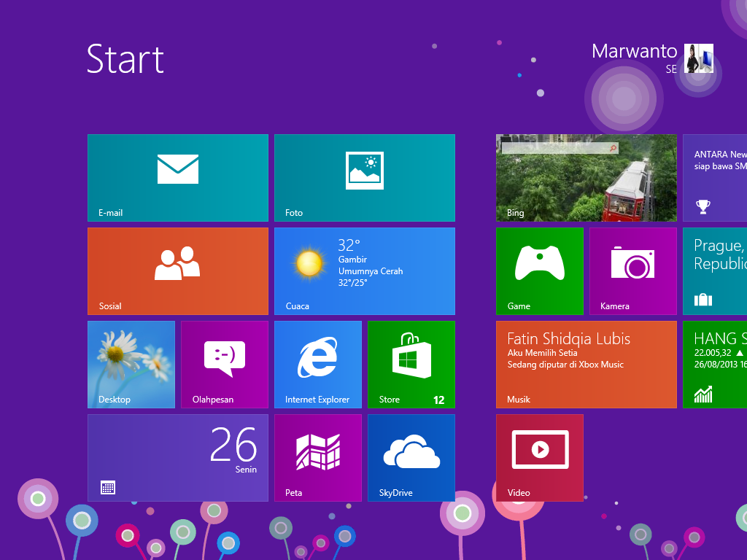Open the Foto tile
This screenshot has height=560, width=747.
pos(365,178)
